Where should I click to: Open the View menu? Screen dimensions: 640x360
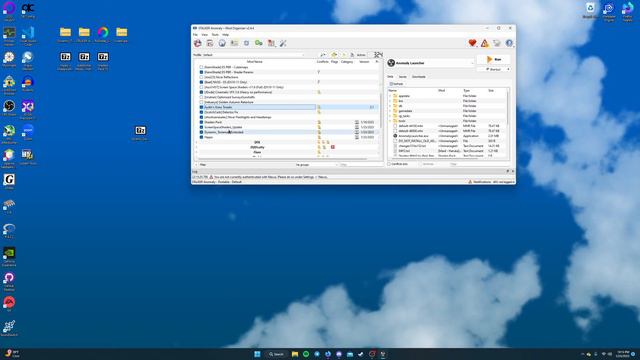(204, 35)
